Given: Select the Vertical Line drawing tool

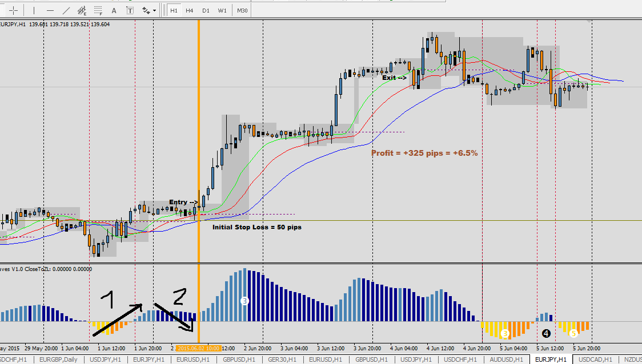Looking at the screenshot, I should click(34, 11).
